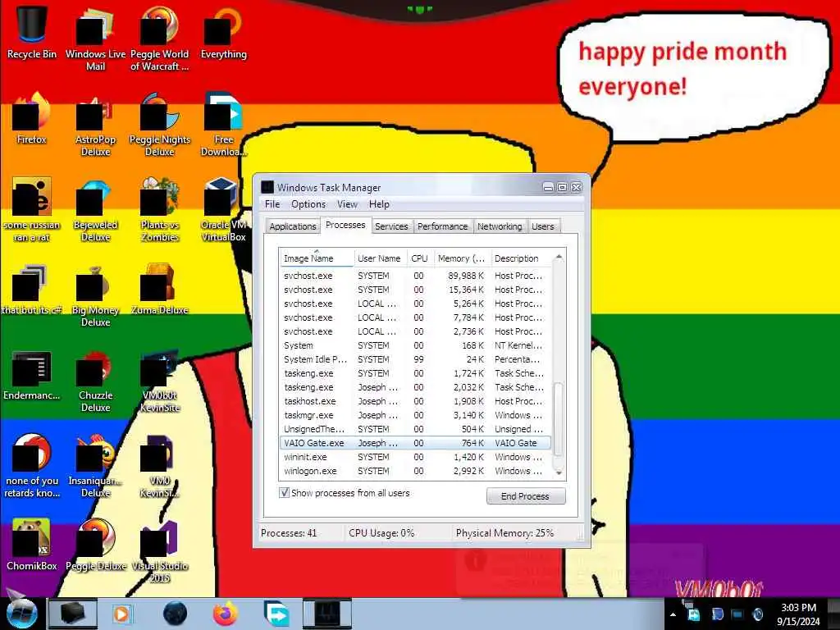Open Windows Live Mail desktop icon
The height and width of the screenshot is (630, 840).
(x=95, y=38)
